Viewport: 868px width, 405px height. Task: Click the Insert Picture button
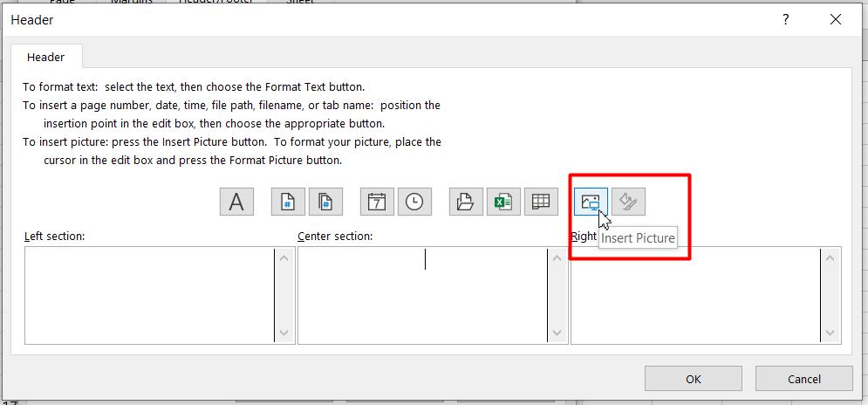pyautogui.click(x=591, y=202)
